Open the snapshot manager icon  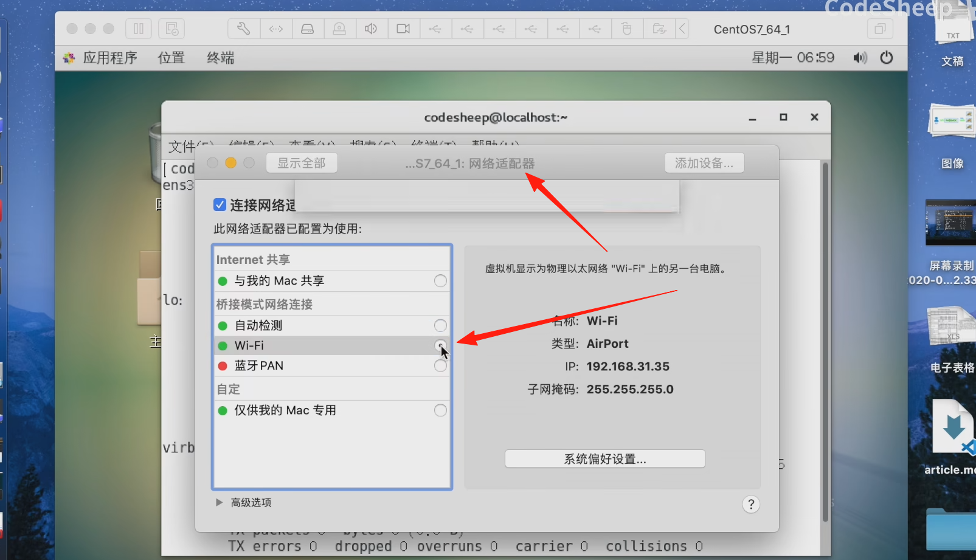pyautogui.click(x=171, y=29)
